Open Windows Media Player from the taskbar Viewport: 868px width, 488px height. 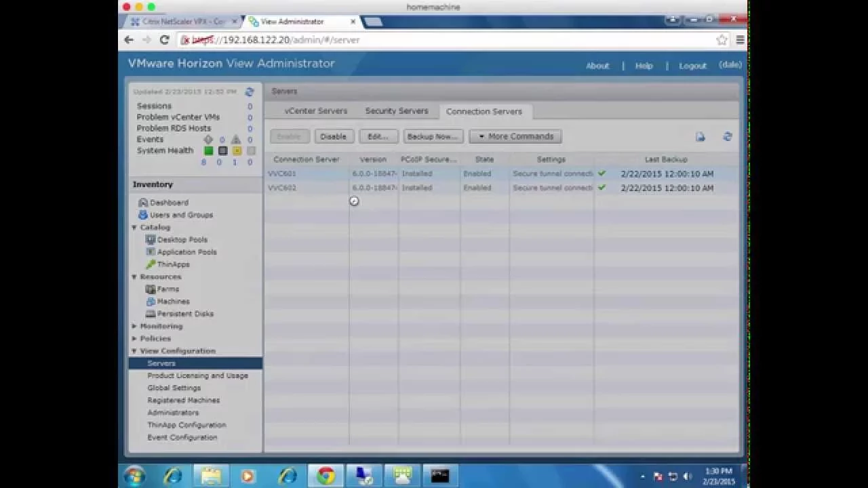click(249, 476)
